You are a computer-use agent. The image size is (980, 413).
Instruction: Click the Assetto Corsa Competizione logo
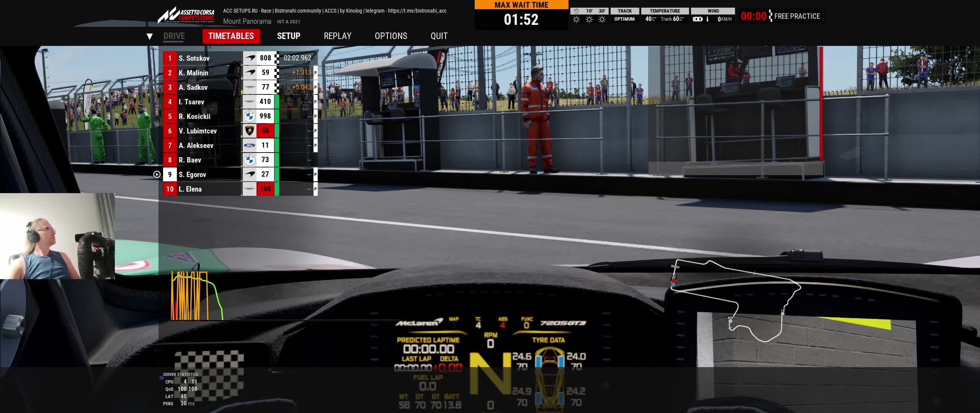click(x=186, y=15)
